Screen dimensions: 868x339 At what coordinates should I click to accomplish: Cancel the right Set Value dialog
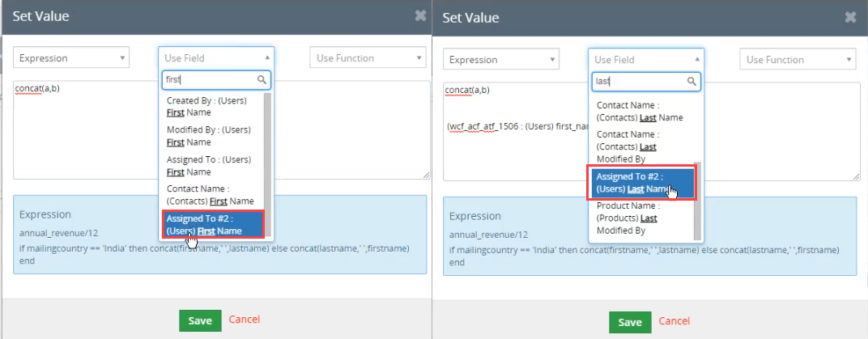[x=674, y=321]
